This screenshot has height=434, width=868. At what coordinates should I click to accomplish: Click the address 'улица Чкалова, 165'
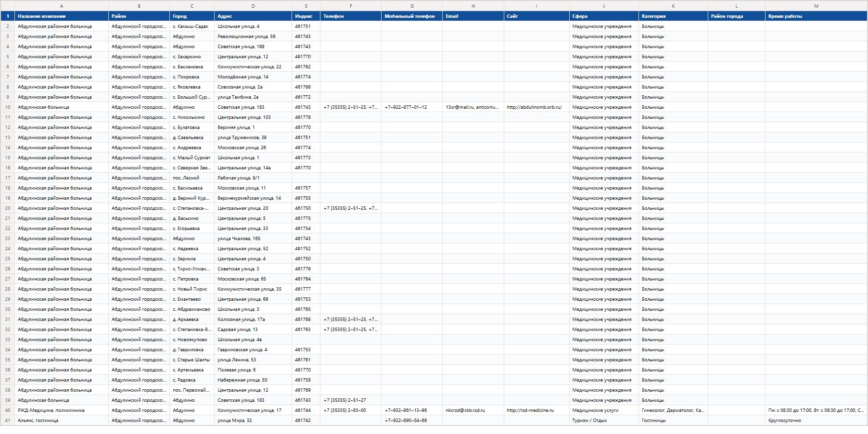(253, 239)
